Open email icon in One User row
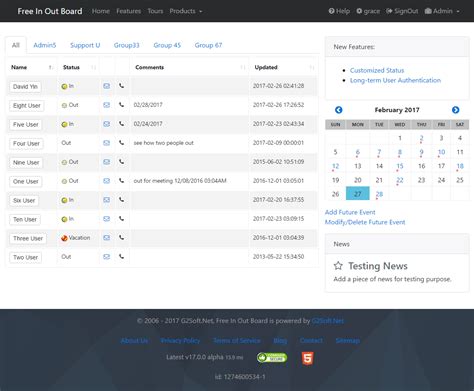The image size is (474, 391). click(x=106, y=181)
